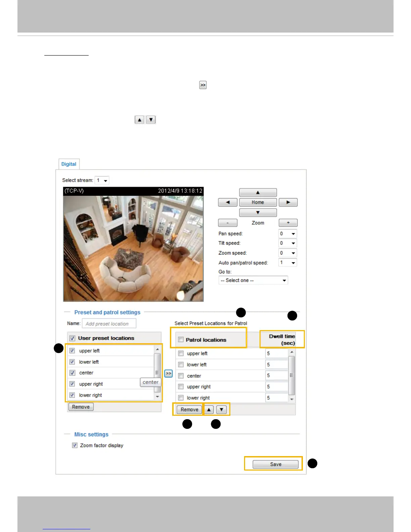The width and height of the screenshot is (411, 532).
Task: Uncheck 'lower left' user preset
Action: 72,362
